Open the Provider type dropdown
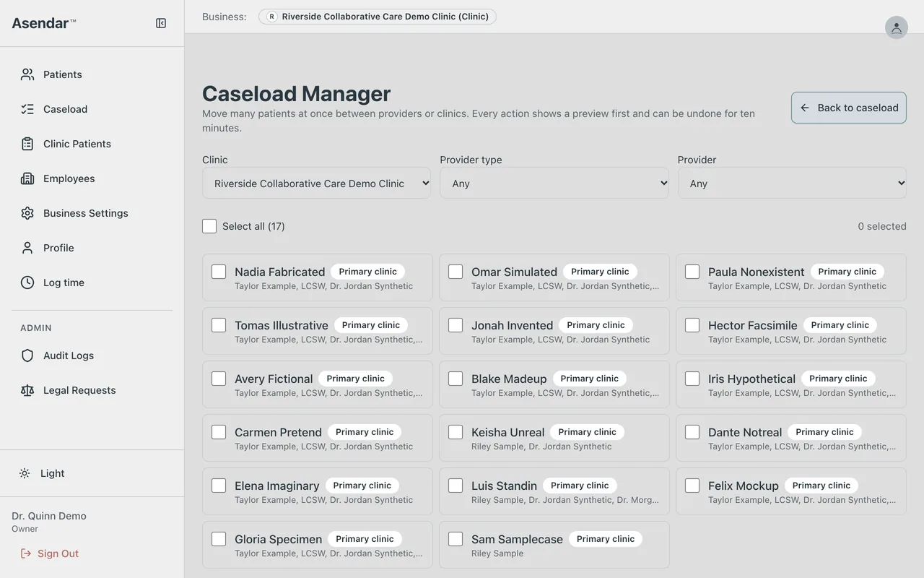 point(554,184)
